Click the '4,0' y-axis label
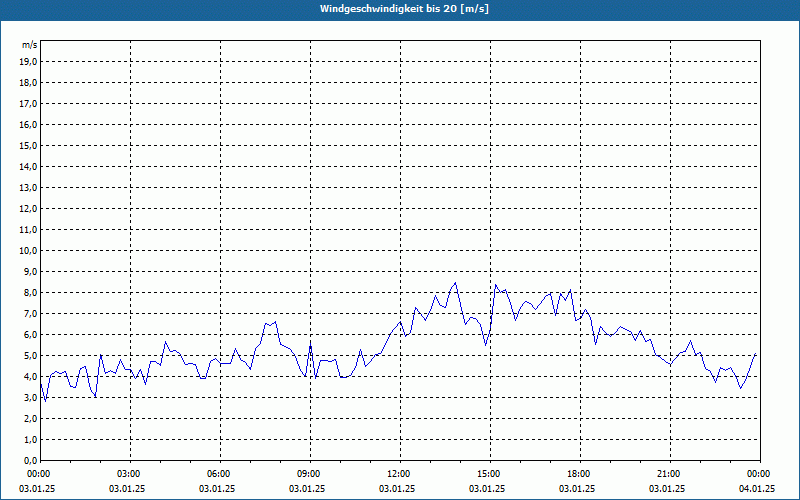The image size is (800, 500). pos(31,377)
